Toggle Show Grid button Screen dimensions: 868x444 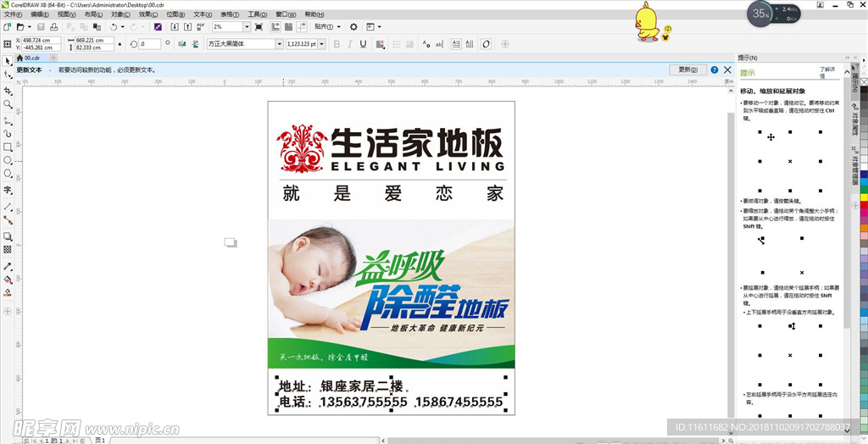[x=288, y=26]
